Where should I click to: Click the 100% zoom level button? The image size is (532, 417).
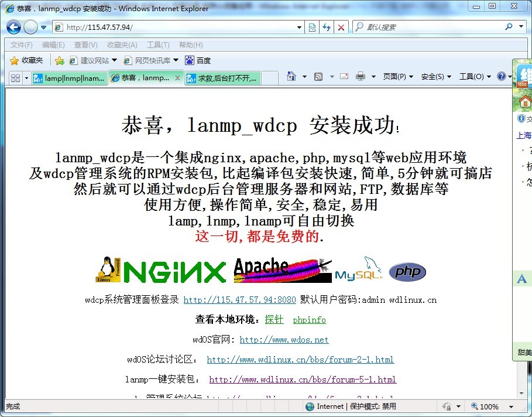click(485, 406)
